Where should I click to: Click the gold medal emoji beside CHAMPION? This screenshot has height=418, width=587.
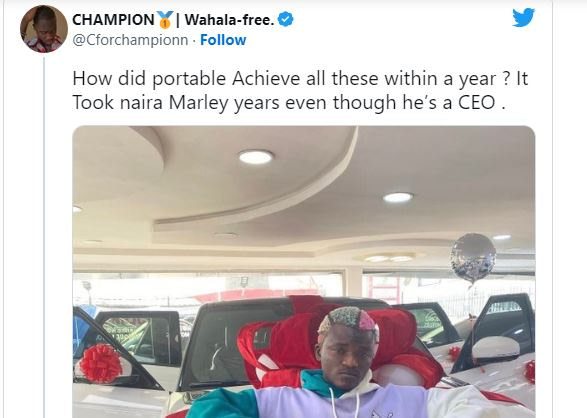click(165, 20)
